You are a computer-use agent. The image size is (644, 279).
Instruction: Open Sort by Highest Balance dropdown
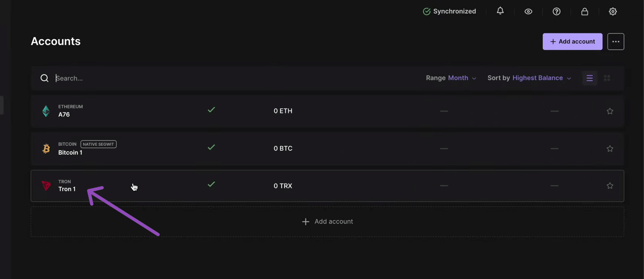tap(529, 78)
